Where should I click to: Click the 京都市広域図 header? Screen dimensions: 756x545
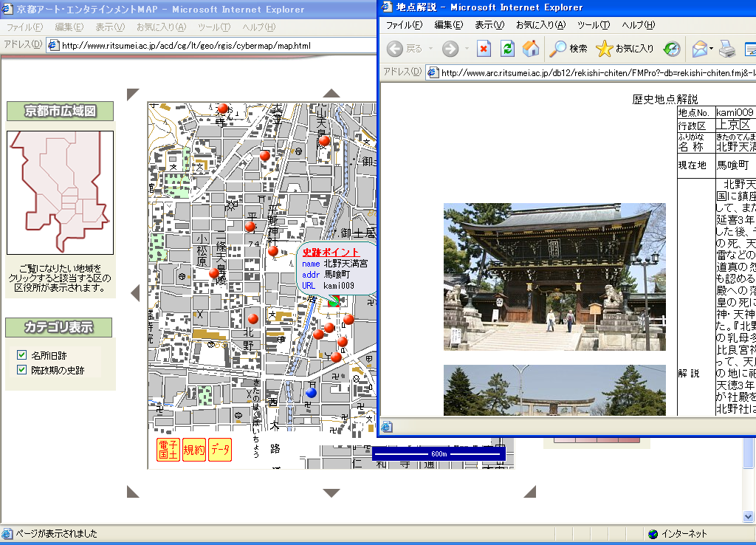[x=61, y=111]
